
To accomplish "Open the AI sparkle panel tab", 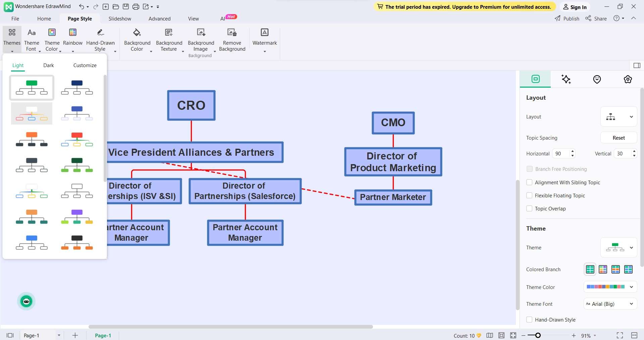I will click(566, 79).
